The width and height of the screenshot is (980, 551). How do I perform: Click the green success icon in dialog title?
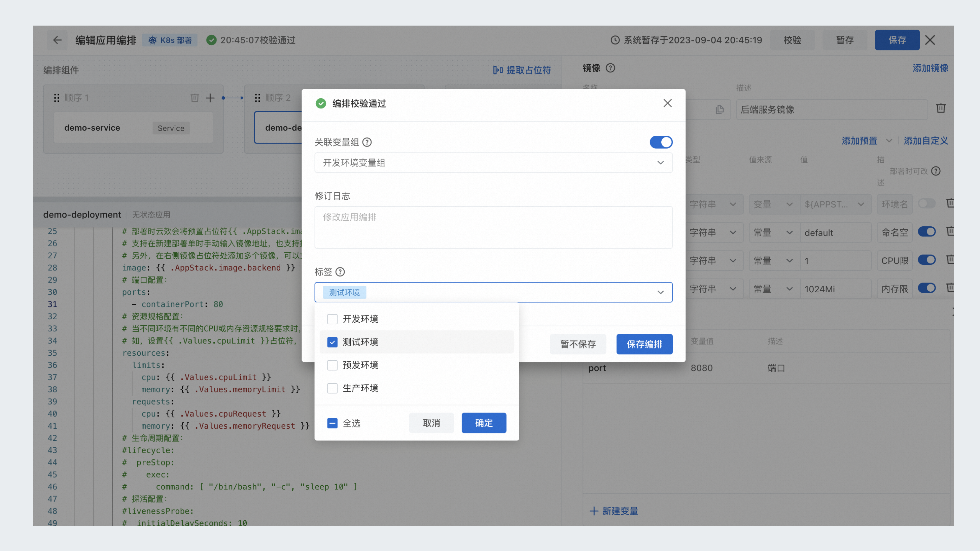pyautogui.click(x=321, y=103)
